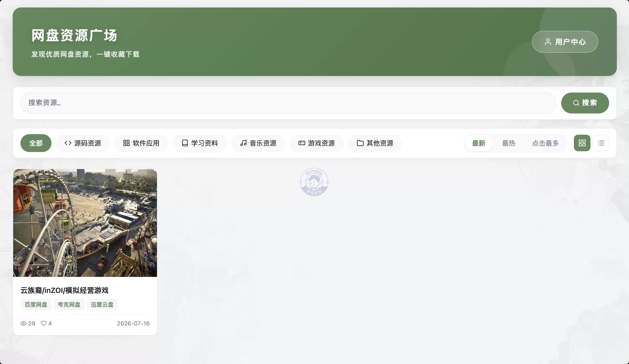Image resolution: width=629 pixels, height=364 pixels.
Task: Click the niumabbs forum watermark logo
Action: (314, 182)
